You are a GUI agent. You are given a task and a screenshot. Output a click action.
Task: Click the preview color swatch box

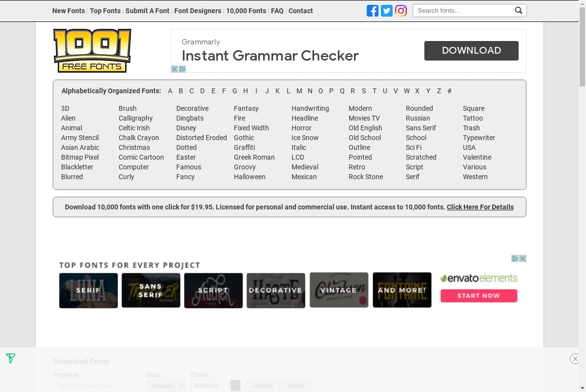click(x=235, y=386)
